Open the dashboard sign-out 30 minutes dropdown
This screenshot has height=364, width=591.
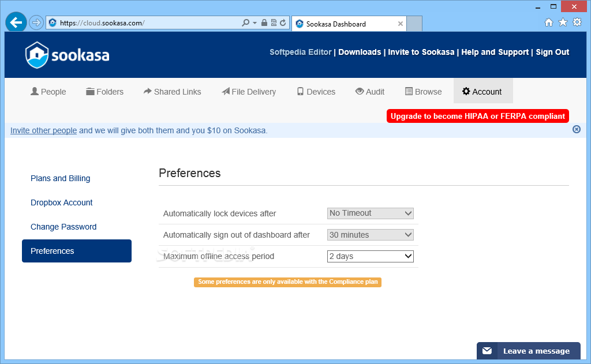click(370, 235)
